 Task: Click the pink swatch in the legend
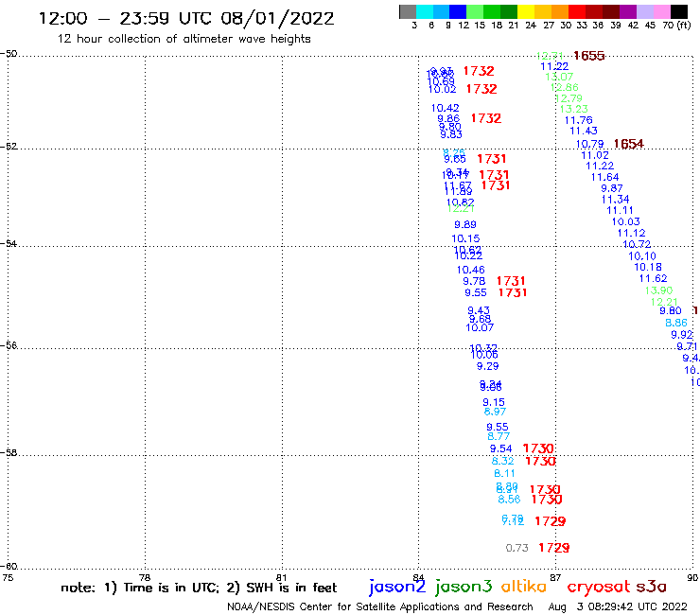pos(661,11)
